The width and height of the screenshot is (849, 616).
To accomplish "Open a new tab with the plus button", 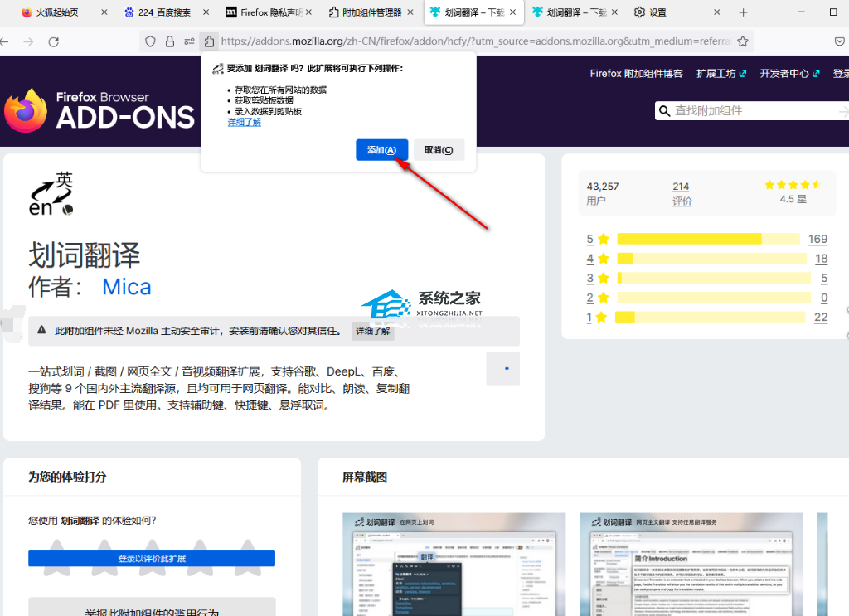I will [x=743, y=12].
